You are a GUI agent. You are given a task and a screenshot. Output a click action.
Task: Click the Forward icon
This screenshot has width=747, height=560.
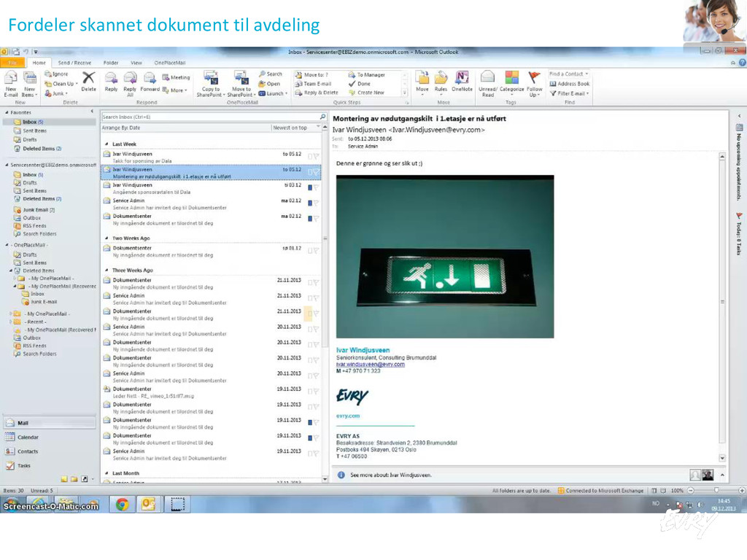tap(150, 78)
